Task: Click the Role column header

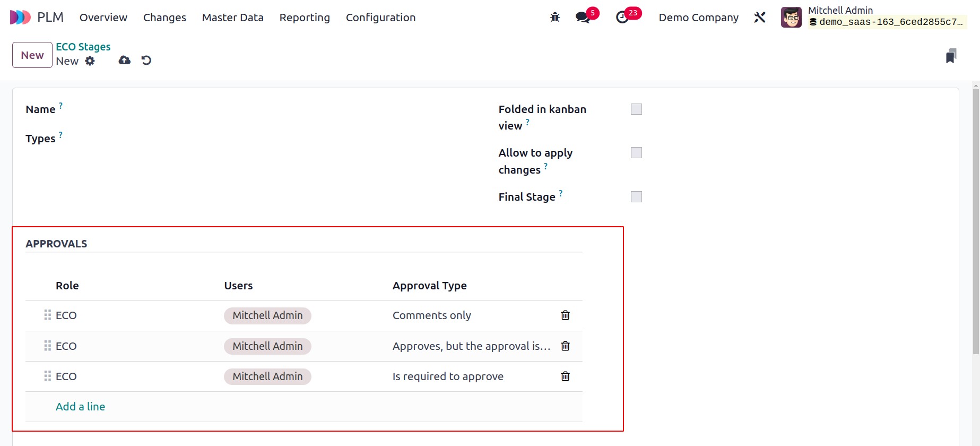Action: pyautogui.click(x=67, y=286)
